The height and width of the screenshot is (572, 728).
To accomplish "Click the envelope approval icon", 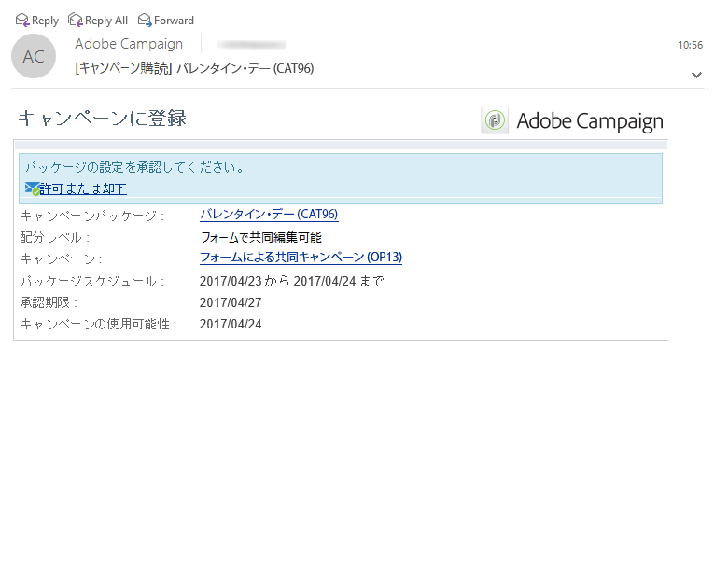I will coord(32,188).
